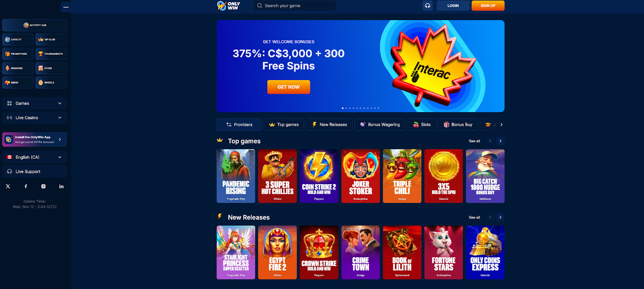Open the headset support icon in header
This screenshot has width=644, height=289.
point(427,6)
